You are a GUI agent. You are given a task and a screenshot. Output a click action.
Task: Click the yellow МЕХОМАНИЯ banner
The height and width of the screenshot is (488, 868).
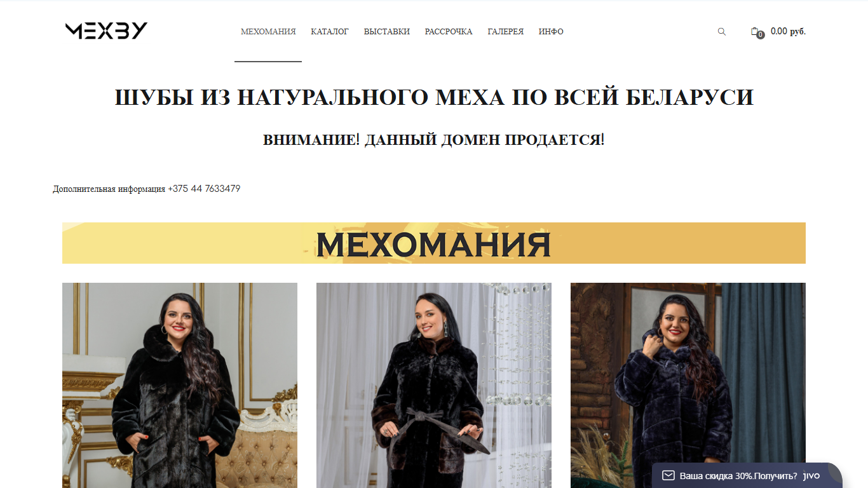pos(434,243)
